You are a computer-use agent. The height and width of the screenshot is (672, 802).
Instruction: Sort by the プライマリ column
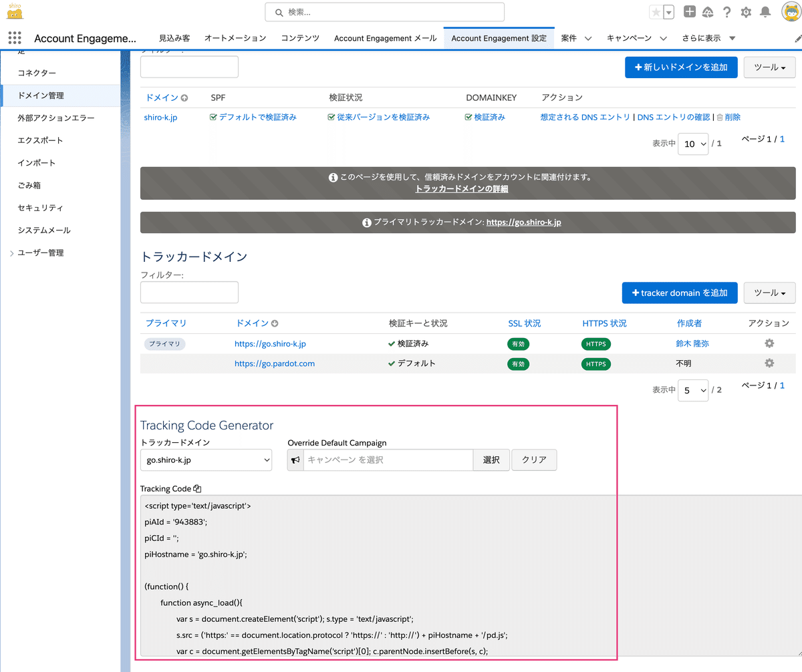[x=166, y=323]
